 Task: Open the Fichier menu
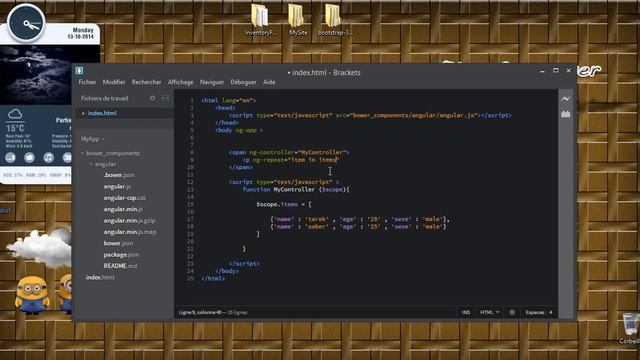(x=87, y=82)
